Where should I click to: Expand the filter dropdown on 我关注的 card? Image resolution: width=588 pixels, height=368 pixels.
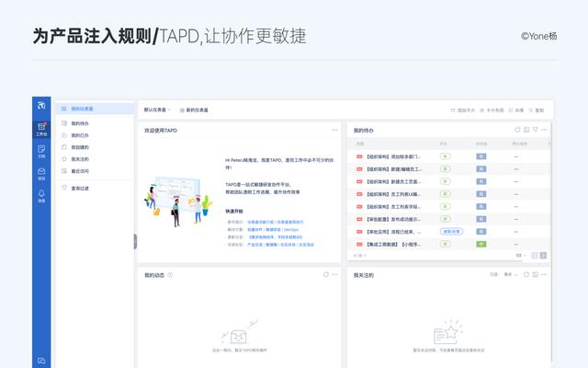click(x=511, y=274)
